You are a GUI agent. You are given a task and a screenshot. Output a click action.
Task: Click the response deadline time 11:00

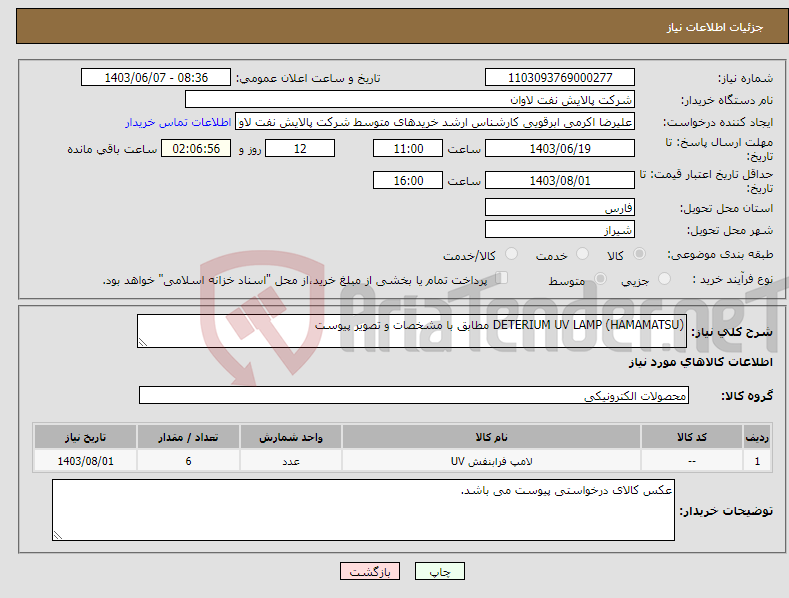click(x=408, y=148)
